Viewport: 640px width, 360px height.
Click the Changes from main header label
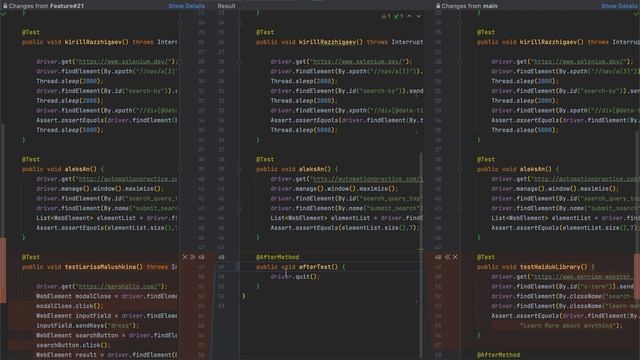point(469,6)
